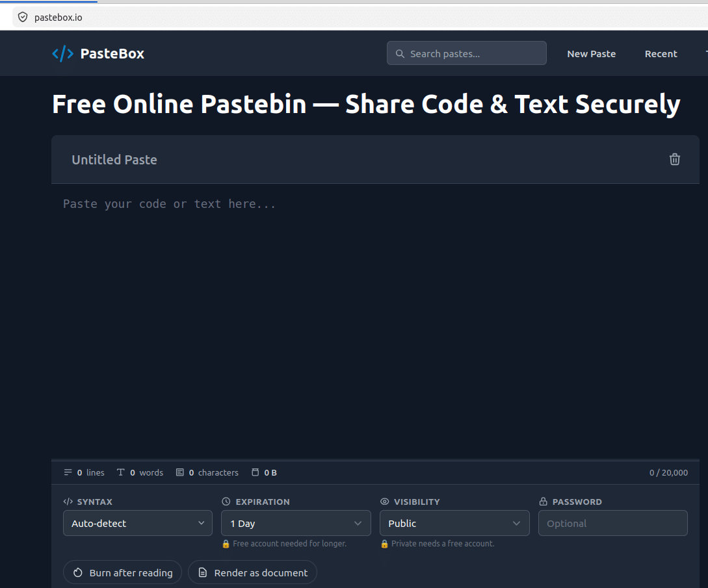The image size is (708, 588).
Task: Click the magnifier icon in the search box
Action: pyautogui.click(x=400, y=54)
